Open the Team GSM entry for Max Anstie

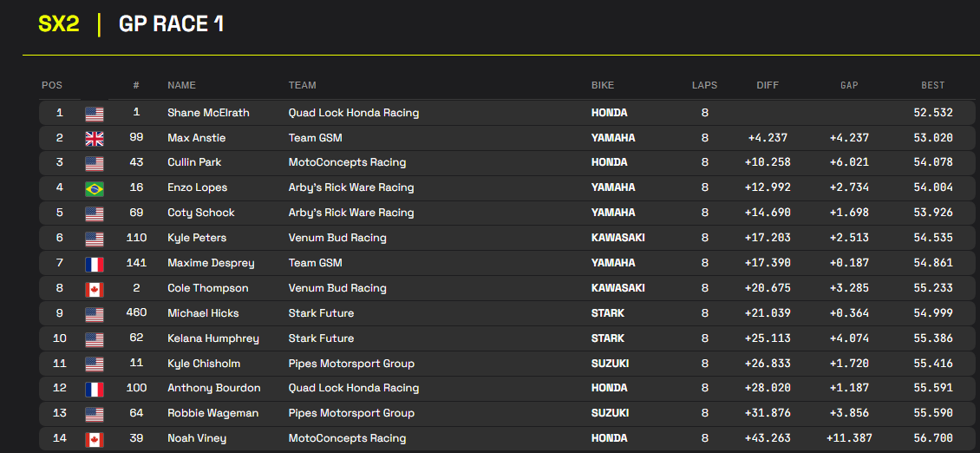(315, 138)
